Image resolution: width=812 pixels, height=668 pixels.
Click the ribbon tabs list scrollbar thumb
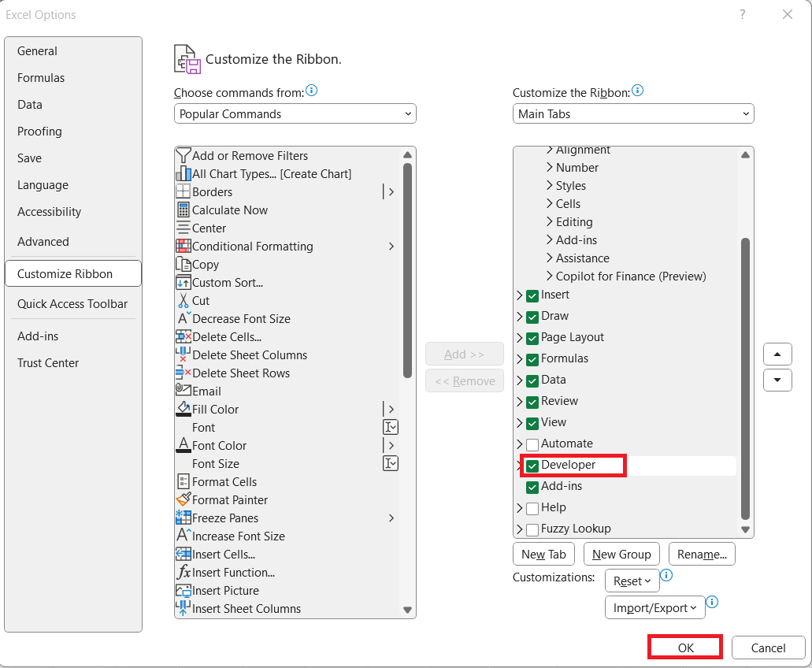pos(745,379)
